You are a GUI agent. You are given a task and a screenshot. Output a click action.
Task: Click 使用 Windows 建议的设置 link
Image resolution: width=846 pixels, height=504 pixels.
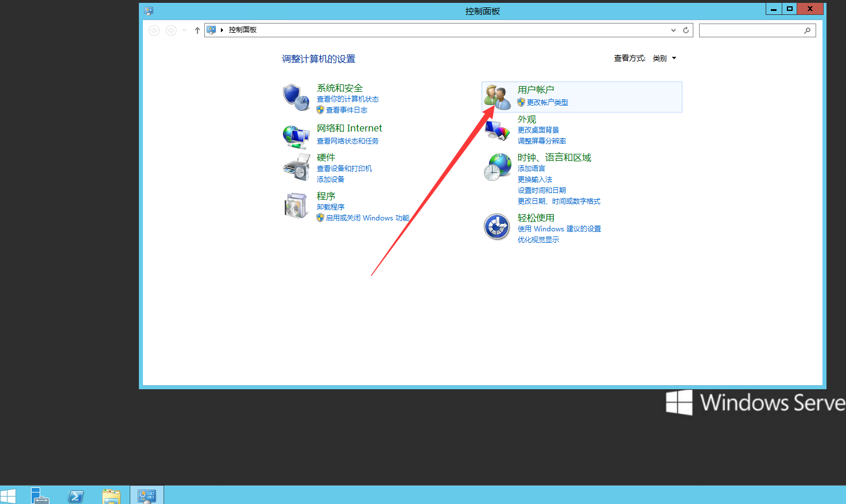560,228
